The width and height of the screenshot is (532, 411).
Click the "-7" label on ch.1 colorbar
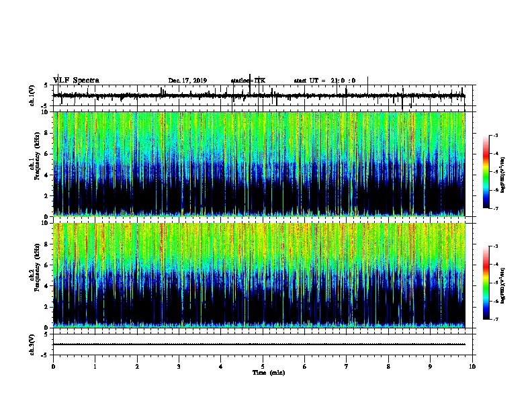click(496, 208)
